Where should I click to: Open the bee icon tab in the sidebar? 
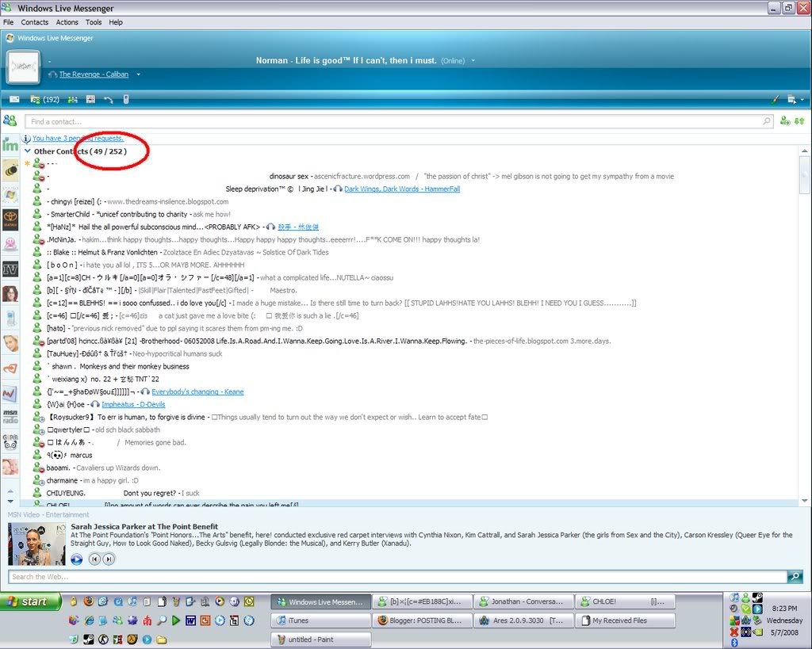(x=10, y=170)
